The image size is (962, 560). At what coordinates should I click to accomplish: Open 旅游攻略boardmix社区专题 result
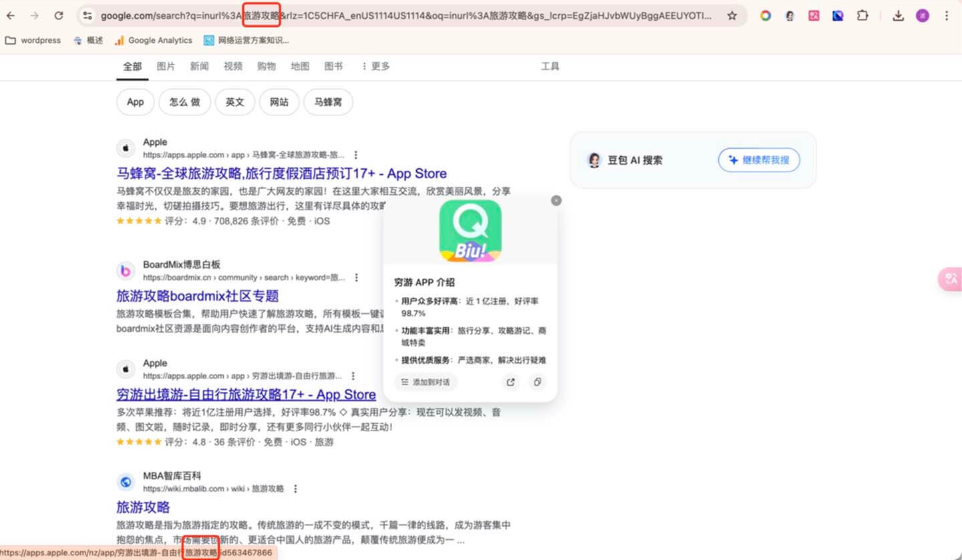click(197, 296)
